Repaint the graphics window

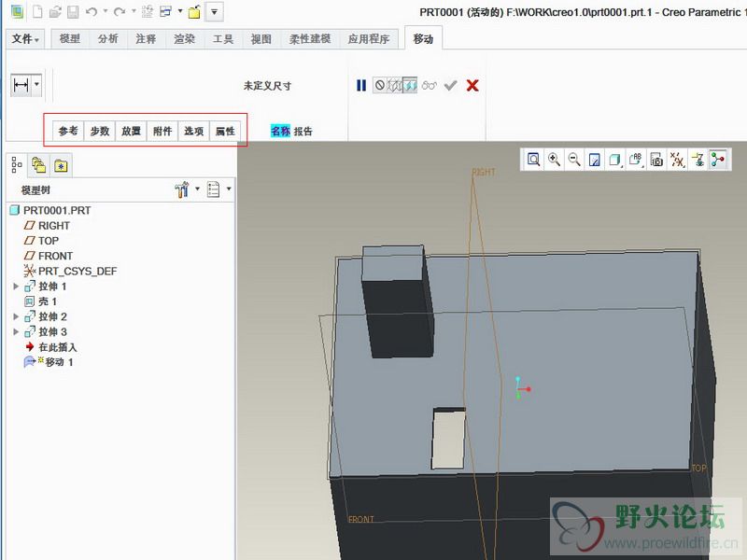tap(595, 160)
